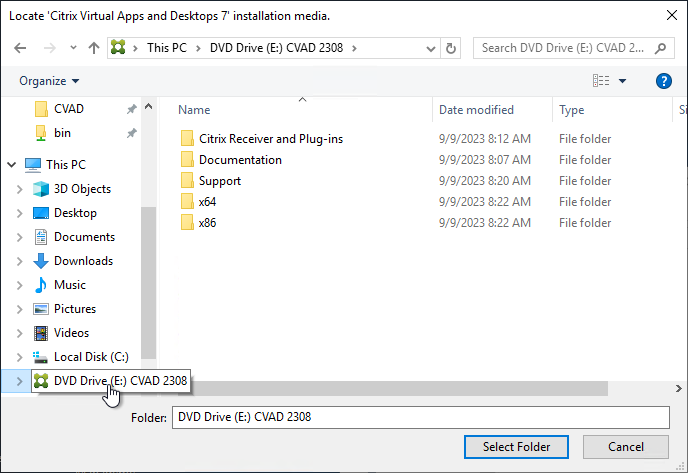This screenshot has height=473, width=688.
Task: Expand chevron after This PC breadcrumb
Action: (198, 48)
